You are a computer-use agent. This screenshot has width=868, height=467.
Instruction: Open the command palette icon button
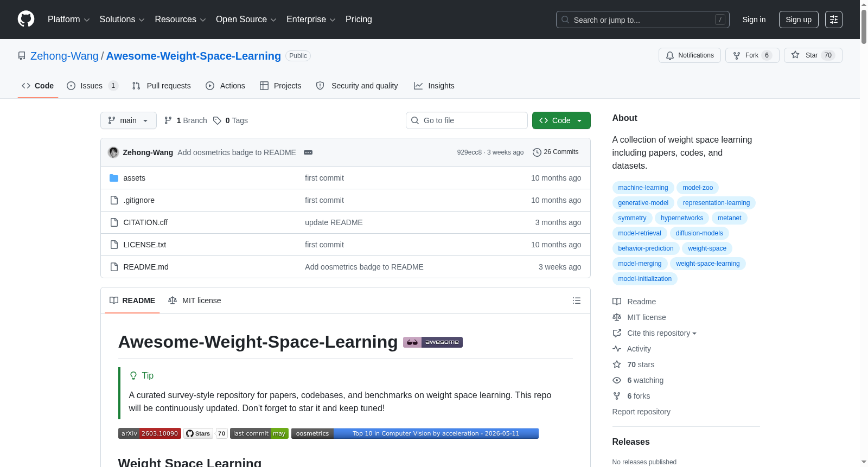(x=834, y=20)
